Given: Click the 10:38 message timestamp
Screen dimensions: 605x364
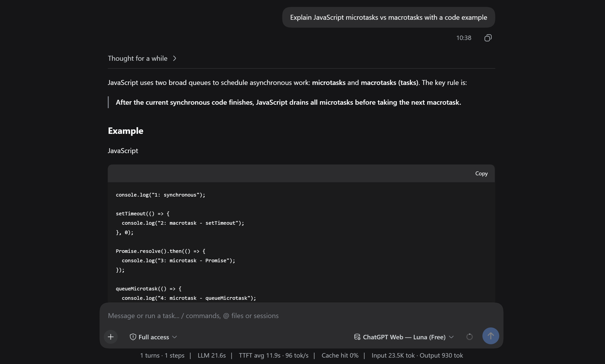Looking at the screenshot, I should (464, 38).
